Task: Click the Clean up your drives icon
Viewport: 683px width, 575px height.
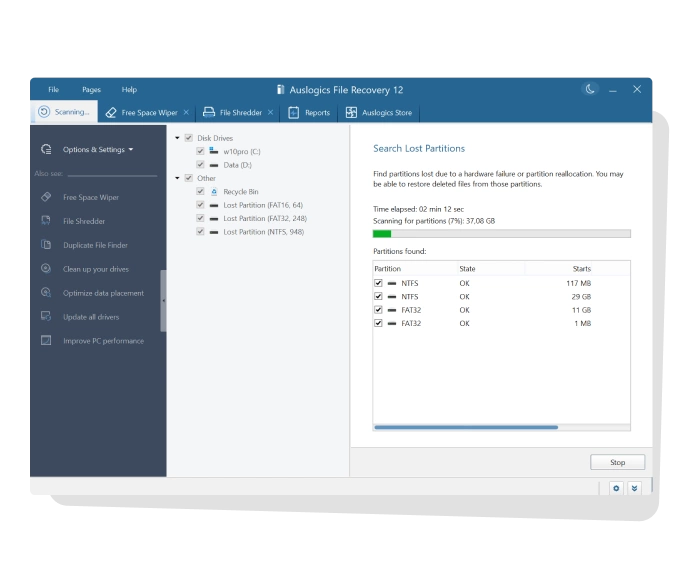Action: pyautogui.click(x=46, y=268)
